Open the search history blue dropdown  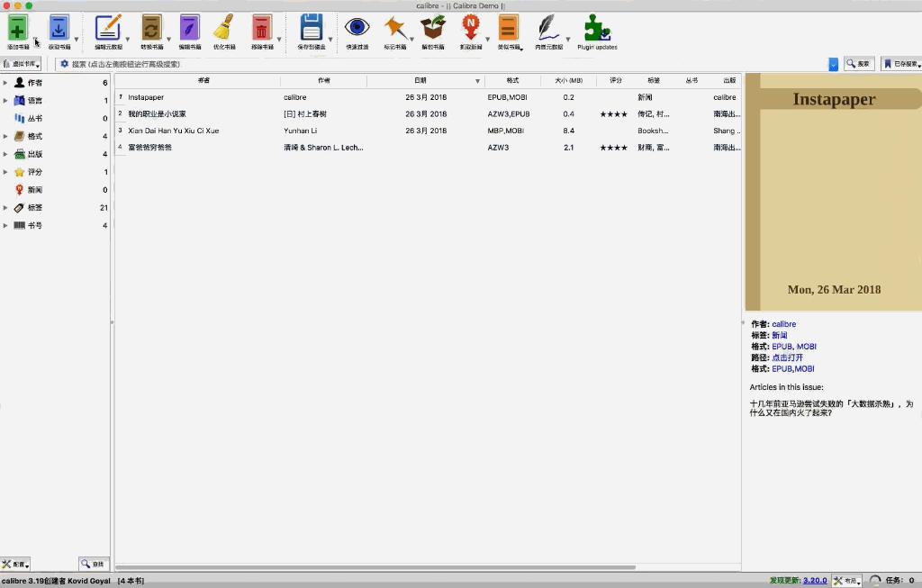(x=833, y=64)
